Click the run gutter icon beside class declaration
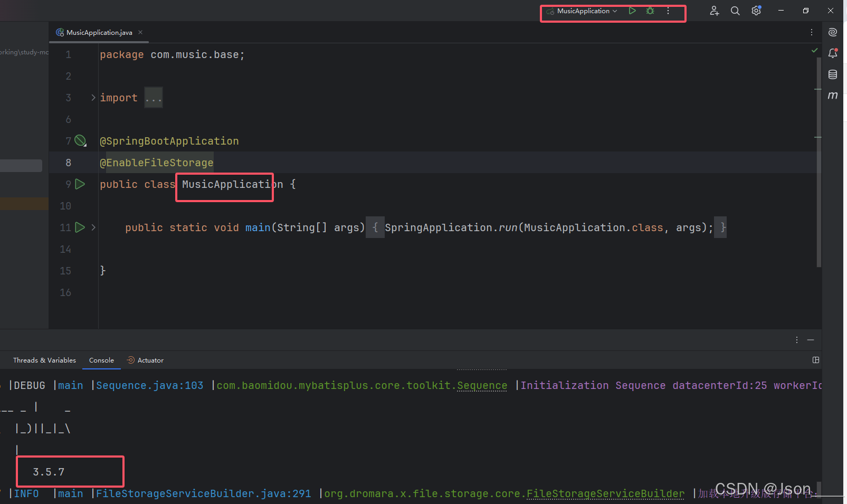Image resolution: width=847 pixels, height=504 pixels. point(80,184)
